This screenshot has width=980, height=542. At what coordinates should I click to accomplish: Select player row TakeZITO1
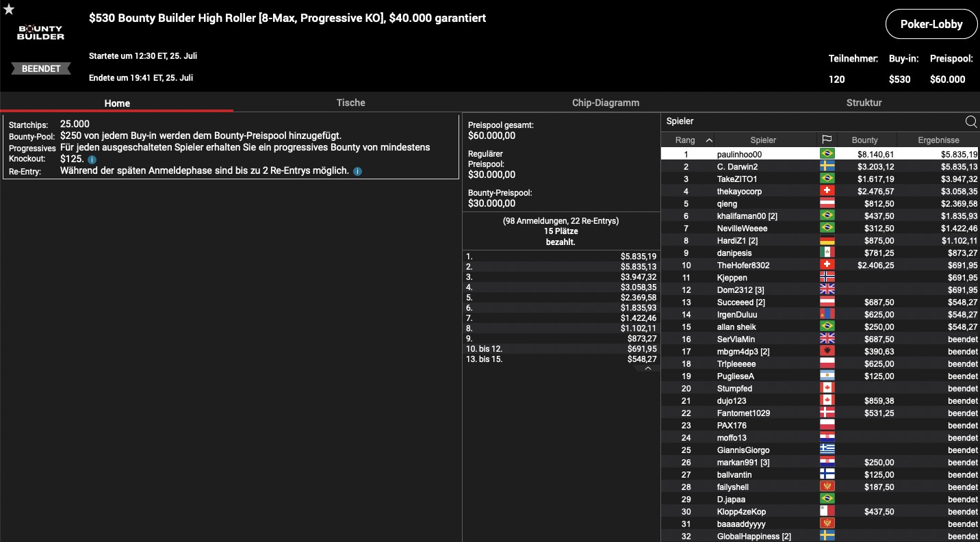(737, 179)
